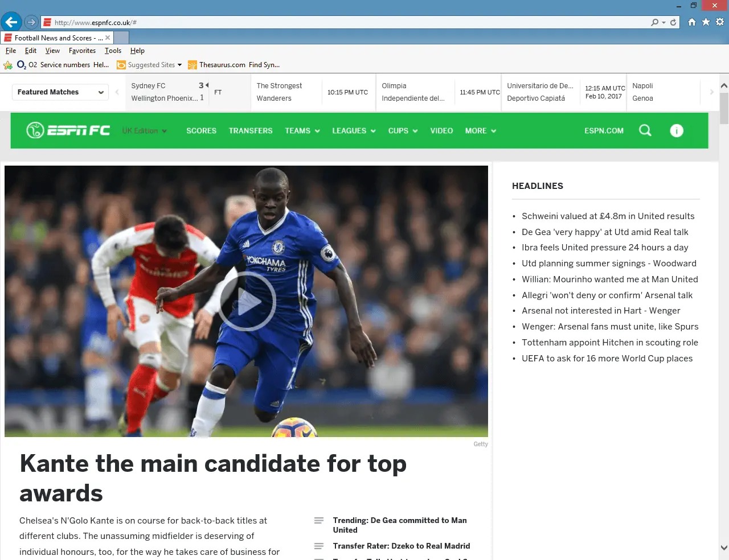The height and width of the screenshot is (560, 729).
Task: Open the Featured Matches dropdown
Action: [x=60, y=92]
